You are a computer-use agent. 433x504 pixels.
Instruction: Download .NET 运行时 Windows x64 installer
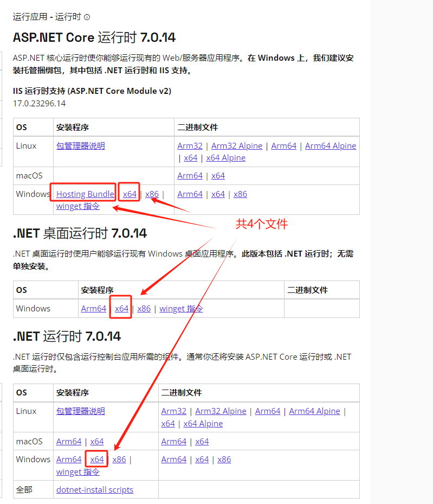tap(97, 460)
